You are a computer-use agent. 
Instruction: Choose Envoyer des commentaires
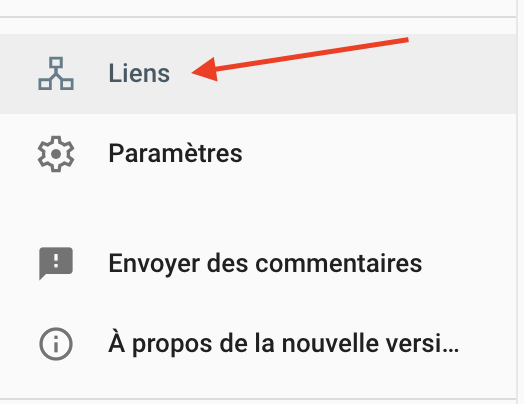[x=258, y=263]
